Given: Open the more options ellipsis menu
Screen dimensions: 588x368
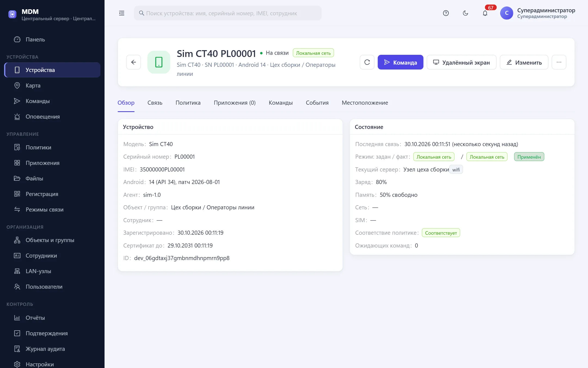Looking at the screenshot, I should coord(559,62).
